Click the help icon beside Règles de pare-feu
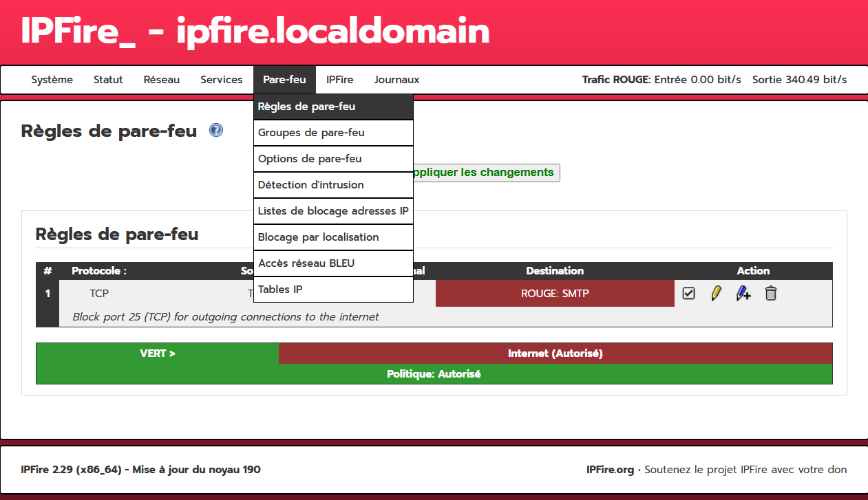This screenshot has height=500, width=868. pyautogui.click(x=216, y=130)
